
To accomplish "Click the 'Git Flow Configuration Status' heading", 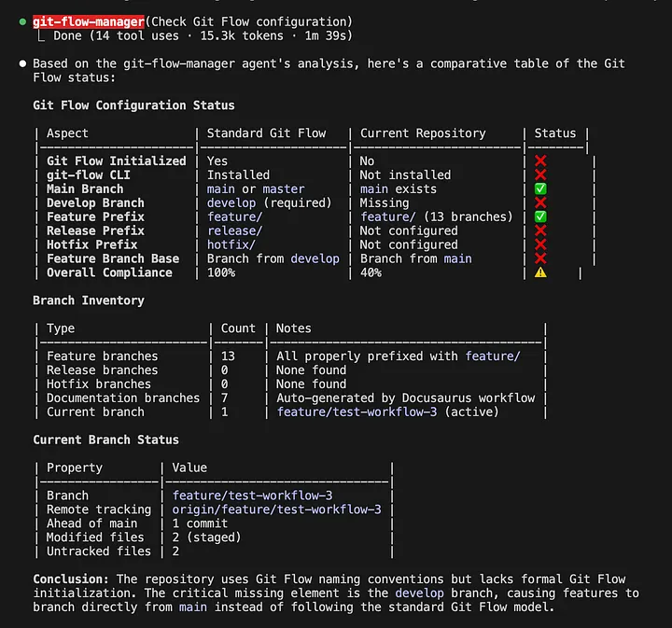I will click(133, 105).
